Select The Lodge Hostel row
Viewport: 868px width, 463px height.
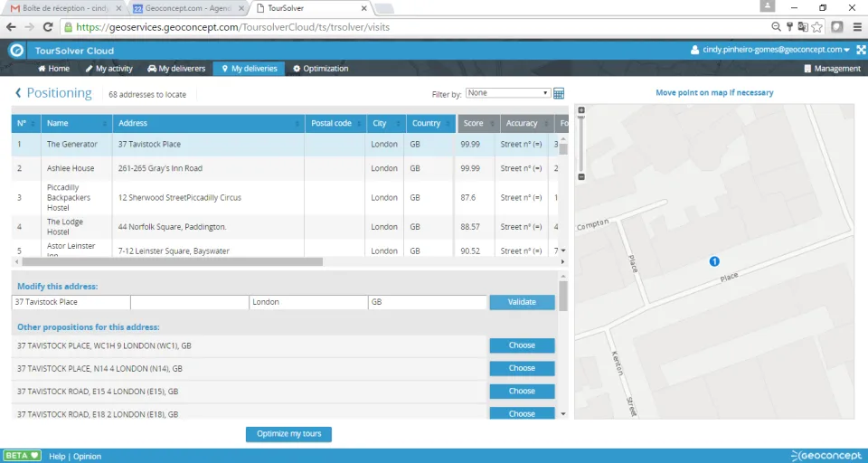[x=285, y=227]
